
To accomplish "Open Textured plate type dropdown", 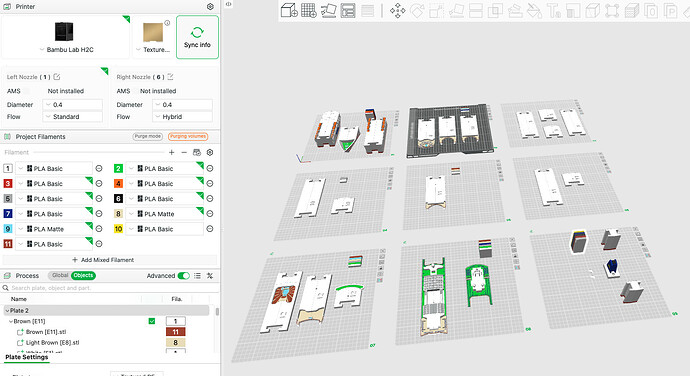I will [x=153, y=50].
